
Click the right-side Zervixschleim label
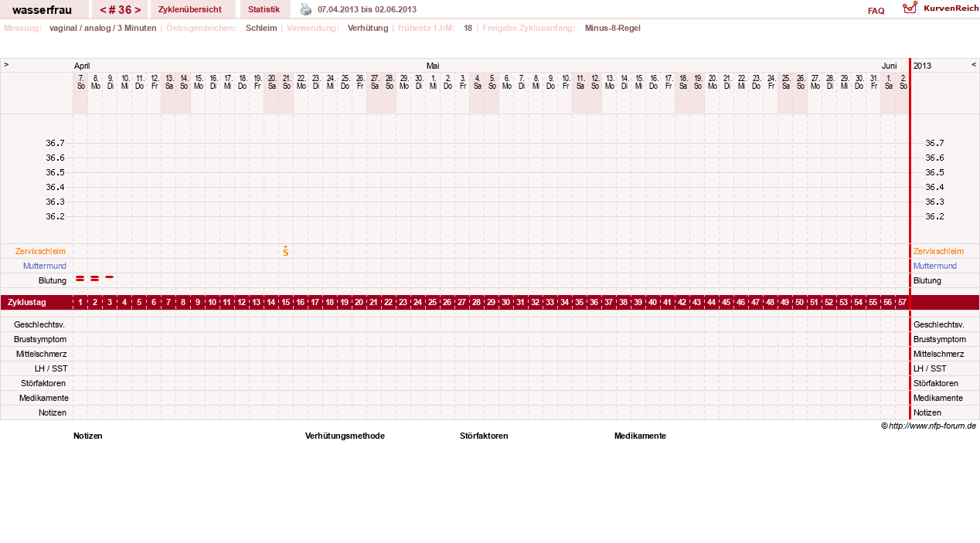coord(938,251)
